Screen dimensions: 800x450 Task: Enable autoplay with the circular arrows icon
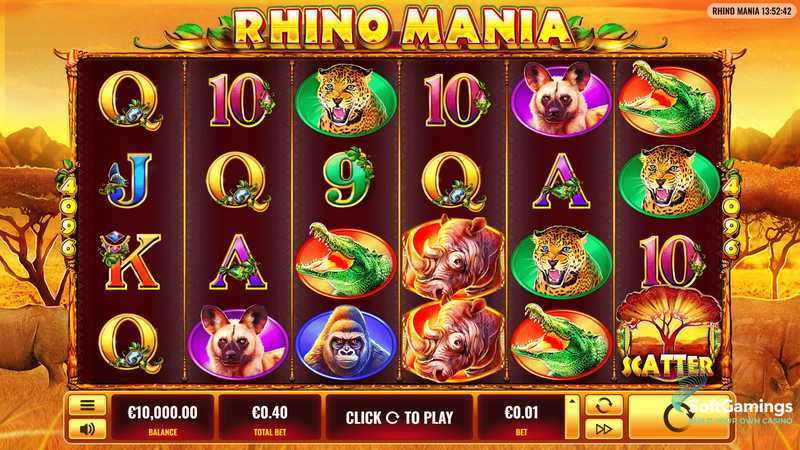(x=604, y=406)
